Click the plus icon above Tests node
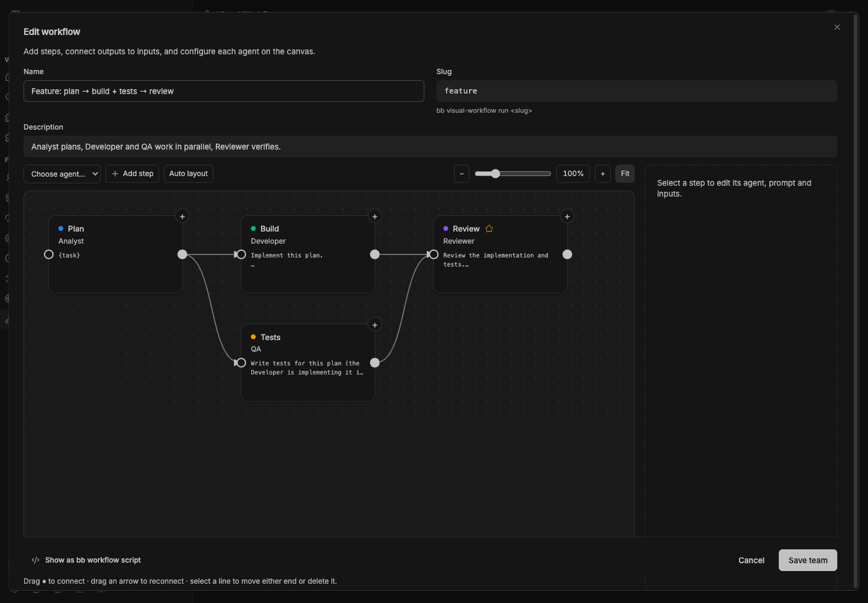The width and height of the screenshot is (868, 603). (x=375, y=325)
